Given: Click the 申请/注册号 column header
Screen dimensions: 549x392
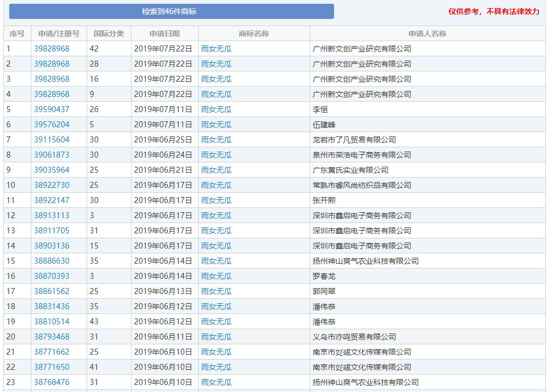Looking at the screenshot, I should pyautogui.click(x=59, y=34).
